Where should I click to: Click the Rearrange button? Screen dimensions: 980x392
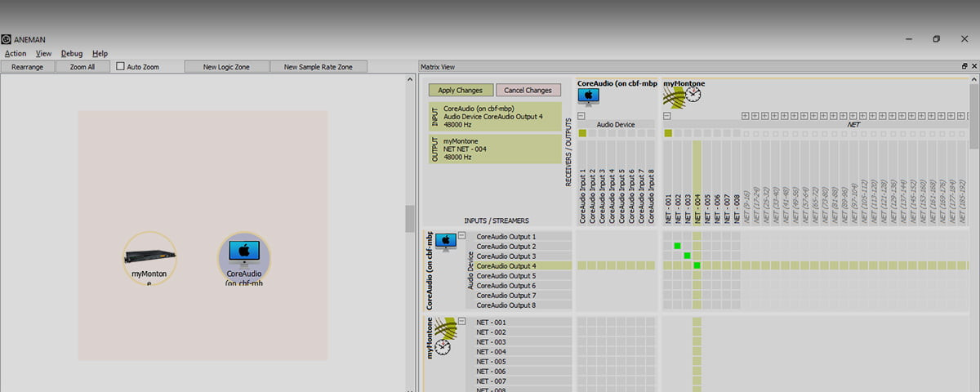point(28,66)
